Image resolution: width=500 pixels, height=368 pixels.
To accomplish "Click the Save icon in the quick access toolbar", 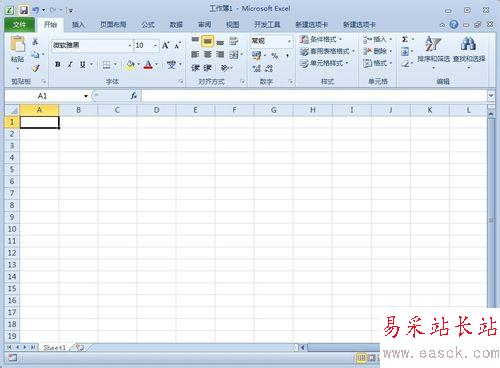I will [x=24, y=10].
